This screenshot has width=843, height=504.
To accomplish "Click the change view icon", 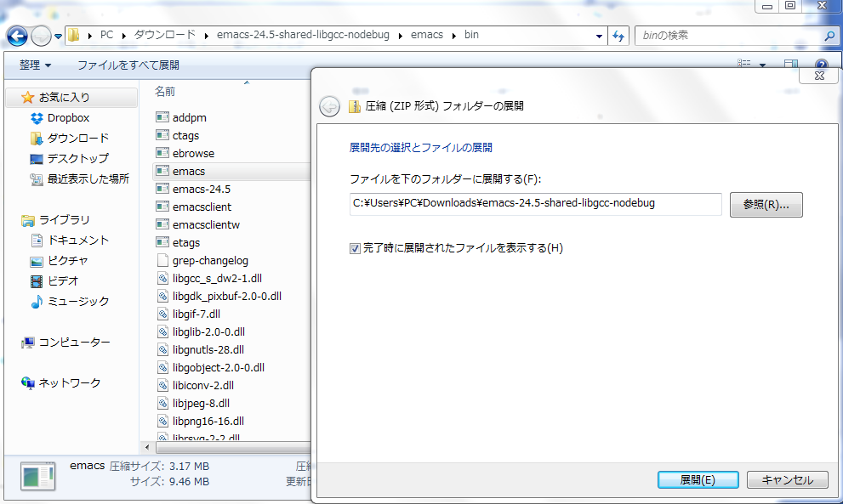I will point(744,64).
